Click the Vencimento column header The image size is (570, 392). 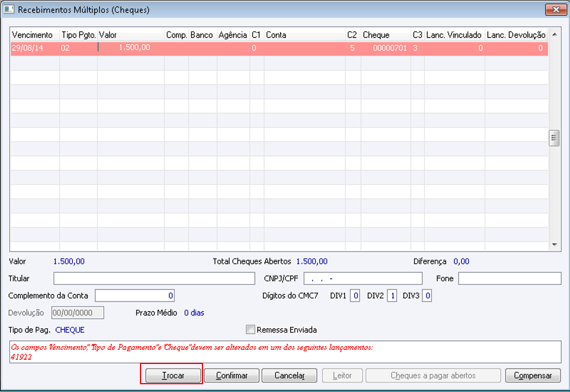point(35,35)
